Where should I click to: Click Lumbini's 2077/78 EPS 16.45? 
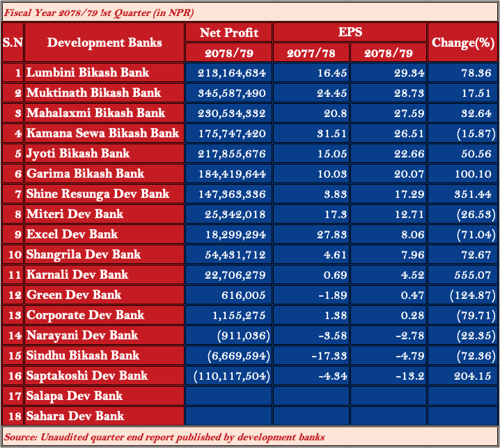point(311,72)
